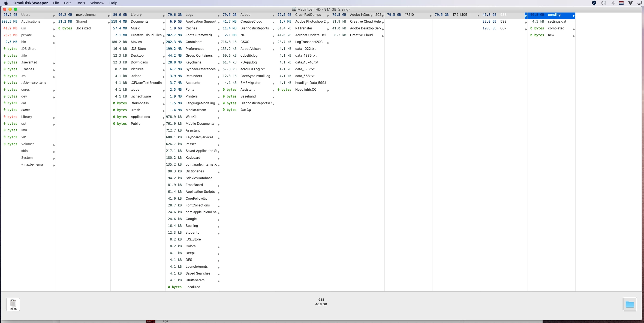This screenshot has width=644, height=323.
Task: Select the Adobe Photoshop crash dumps folder
Action: pyautogui.click(x=310, y=22)
